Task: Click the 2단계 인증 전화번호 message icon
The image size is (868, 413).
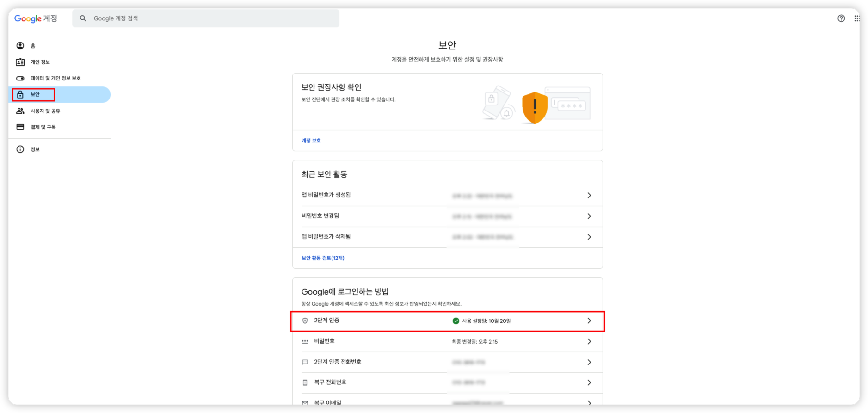Action: pos(305,363)
